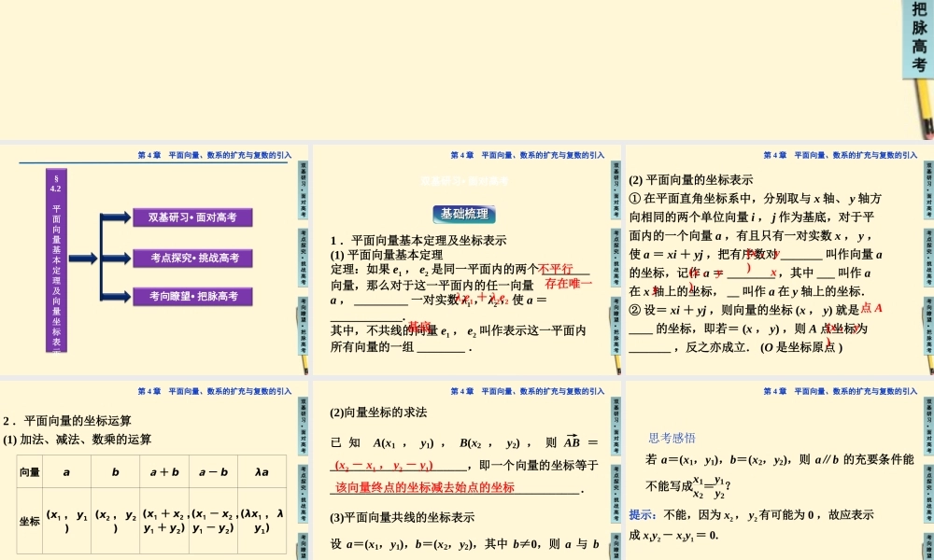The width and height of the screenshot is (934, 560).
Task: Click 双基研习 side tab on the 向量坐标的求法 slide
Action: pyautogui.click(x=616, y=427)
